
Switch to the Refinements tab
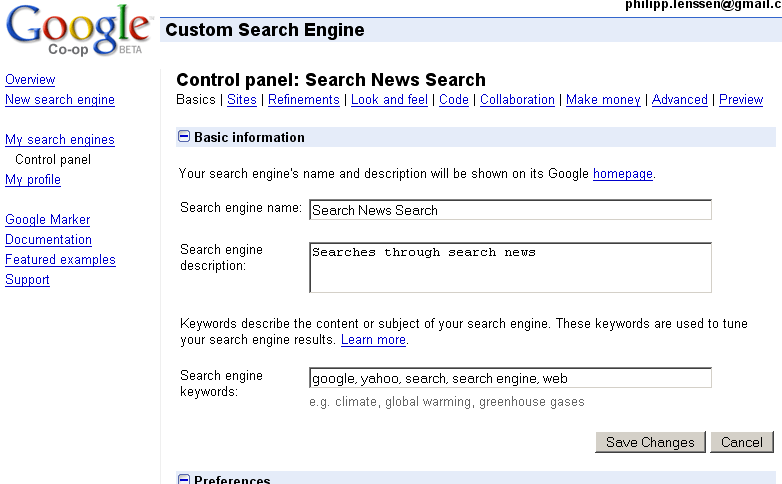(305, 100)
